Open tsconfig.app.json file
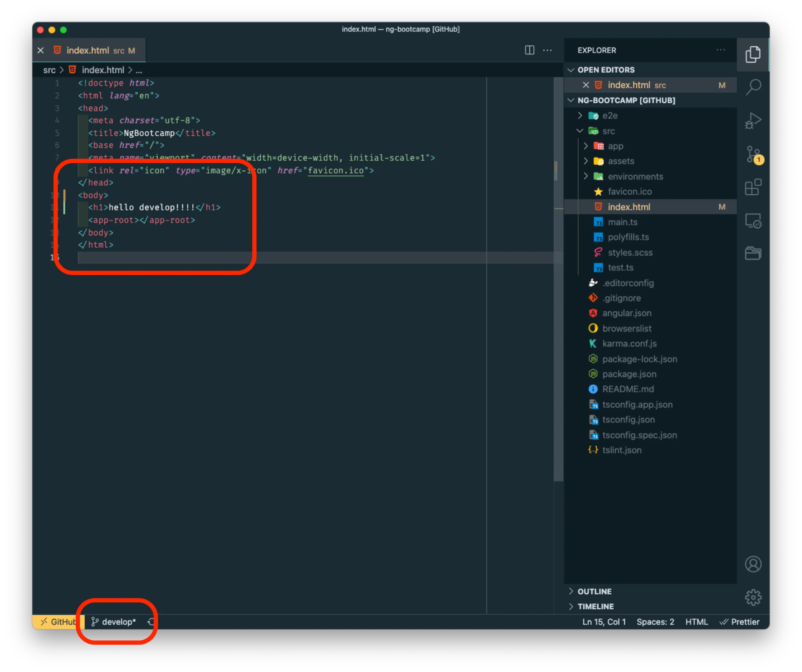 click(x=650, y=405)
